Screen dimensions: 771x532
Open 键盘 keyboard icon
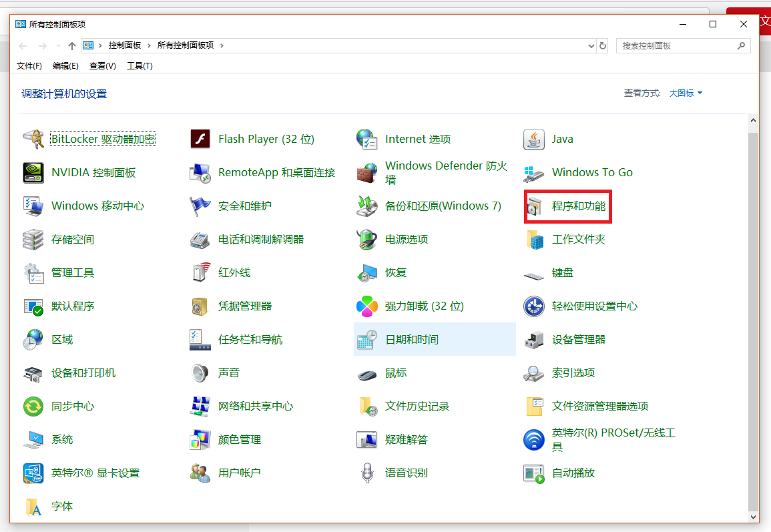534,275
